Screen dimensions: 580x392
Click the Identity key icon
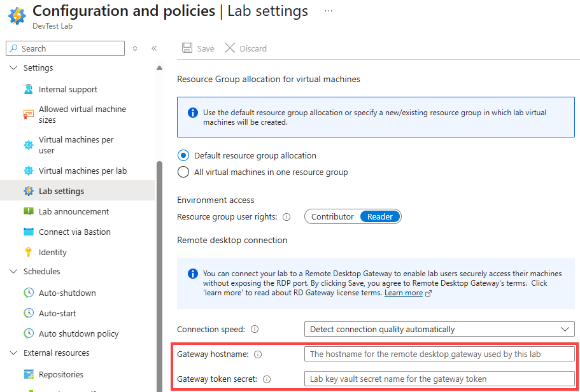[x=29, y=252]
